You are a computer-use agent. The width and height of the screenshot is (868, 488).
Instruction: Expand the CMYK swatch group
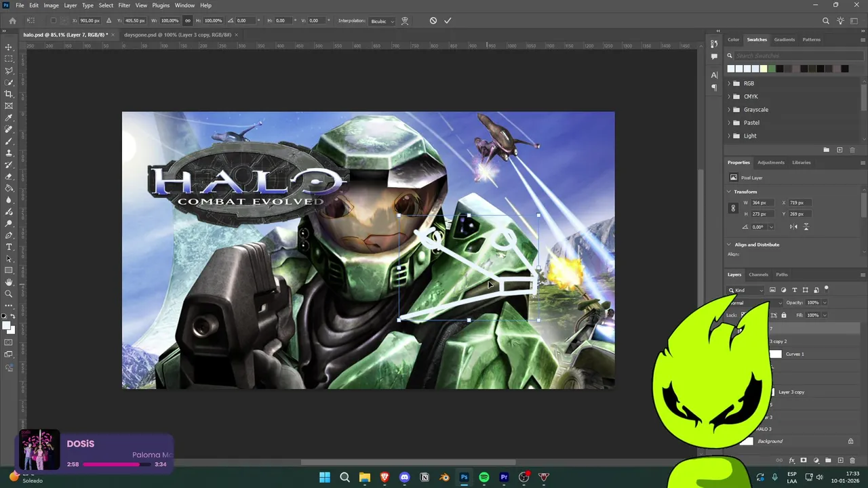(729, 96)
